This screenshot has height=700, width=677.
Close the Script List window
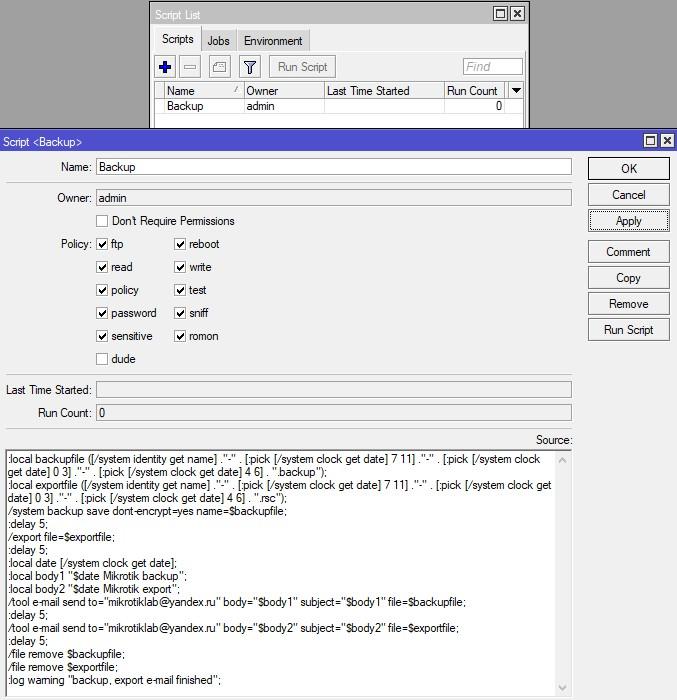coord(517,13)
